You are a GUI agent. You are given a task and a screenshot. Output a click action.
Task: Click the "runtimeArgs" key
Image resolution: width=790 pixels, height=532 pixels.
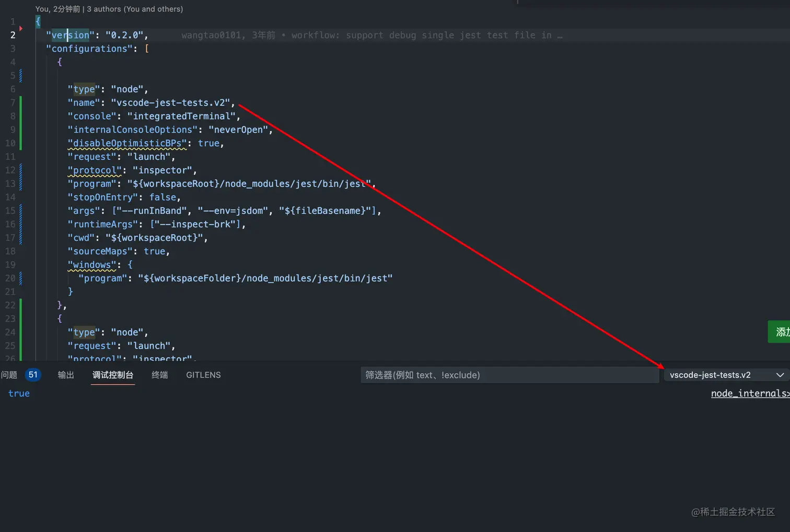103,224
